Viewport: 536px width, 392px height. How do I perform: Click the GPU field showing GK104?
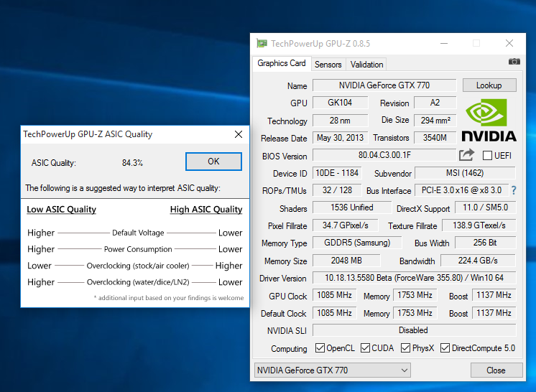point(340,103)
